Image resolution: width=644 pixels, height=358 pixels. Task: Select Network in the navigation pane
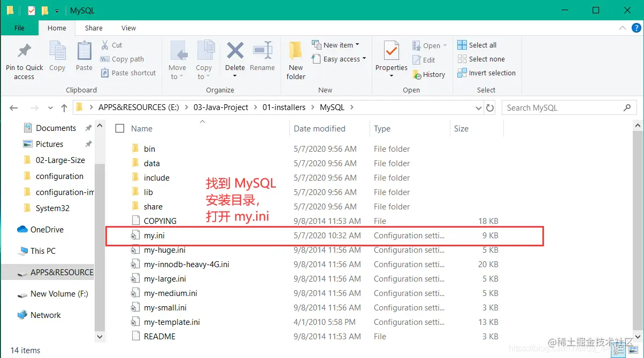coord(45,315)
